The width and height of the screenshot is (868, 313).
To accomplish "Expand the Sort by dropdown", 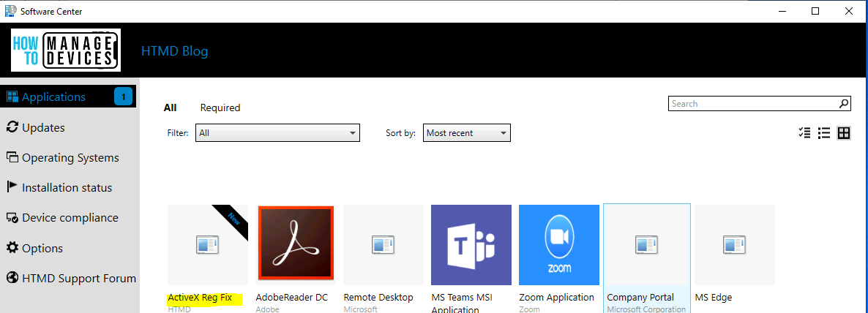I will click(466, 133).
